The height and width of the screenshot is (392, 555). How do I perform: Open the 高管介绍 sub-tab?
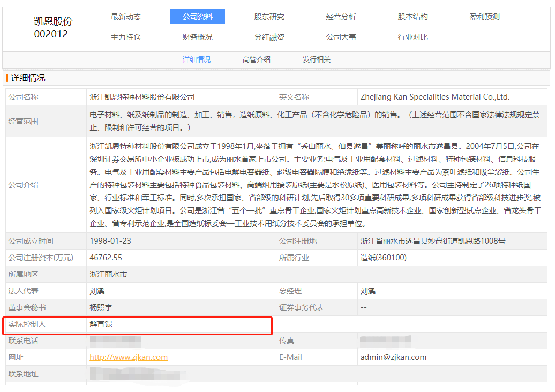pyautogui.click(x=256, y=60)
